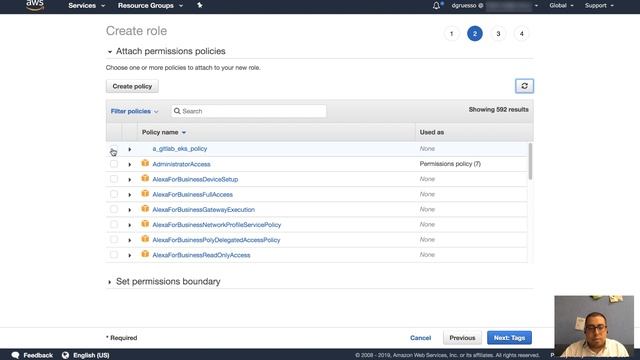Click the presenter webcam thumbnail

click(x=594, y=326)
